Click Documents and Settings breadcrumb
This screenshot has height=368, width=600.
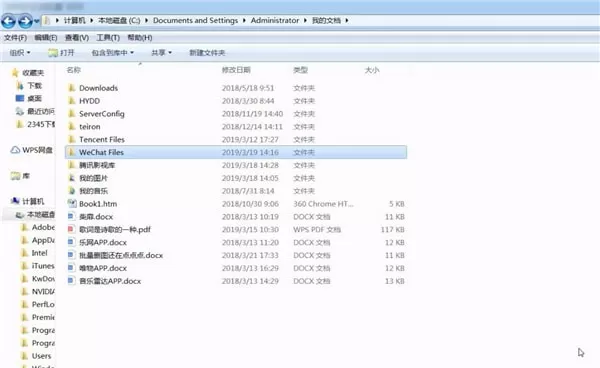click(x=195, y=21)
